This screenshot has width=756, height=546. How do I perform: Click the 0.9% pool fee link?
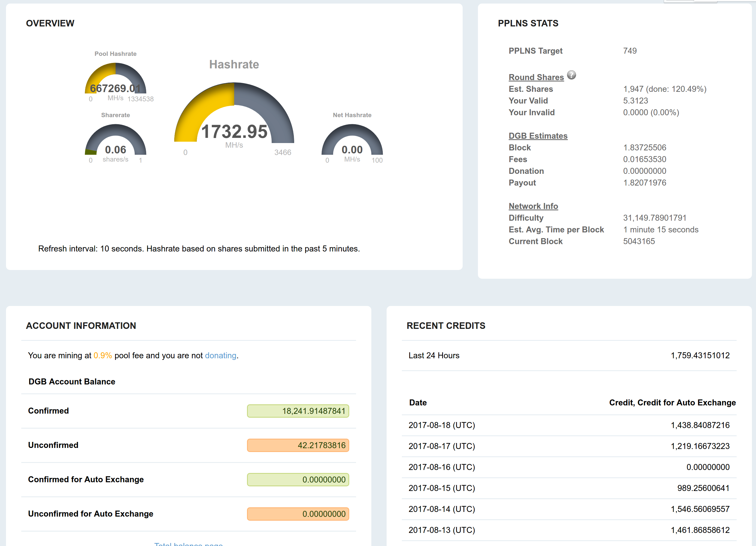[x=103, y=356]
